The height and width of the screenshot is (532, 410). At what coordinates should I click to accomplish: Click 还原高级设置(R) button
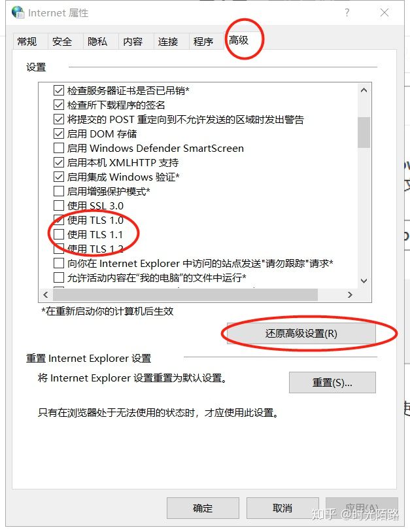pyautogui.click(x=301, y=334)
